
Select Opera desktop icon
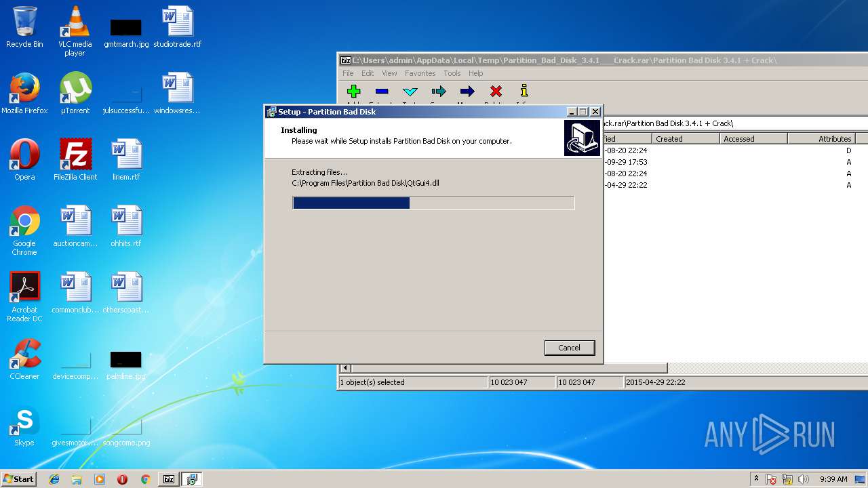point(24,160)
